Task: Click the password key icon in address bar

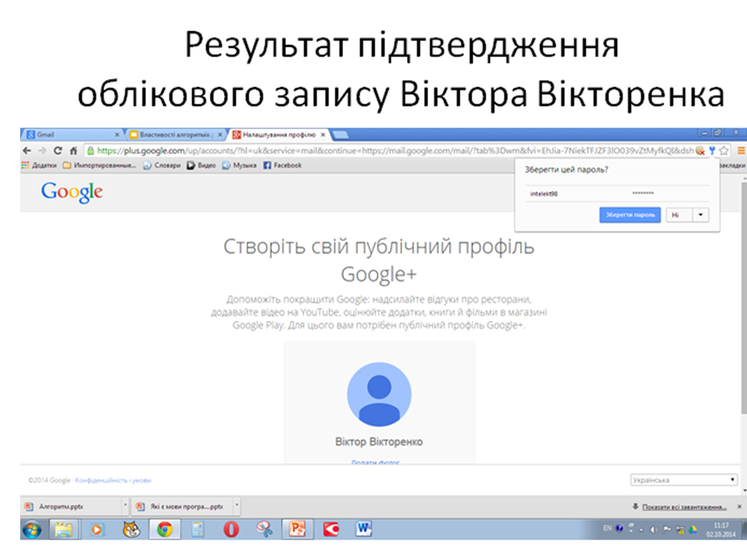Action: (712, 151)
